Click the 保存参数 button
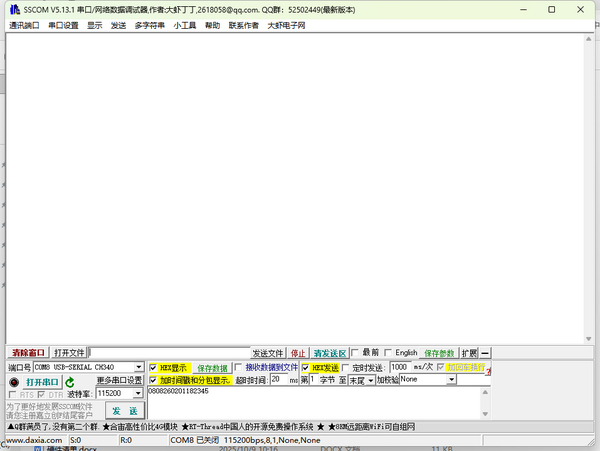600x451 pixels. (439, 353)
